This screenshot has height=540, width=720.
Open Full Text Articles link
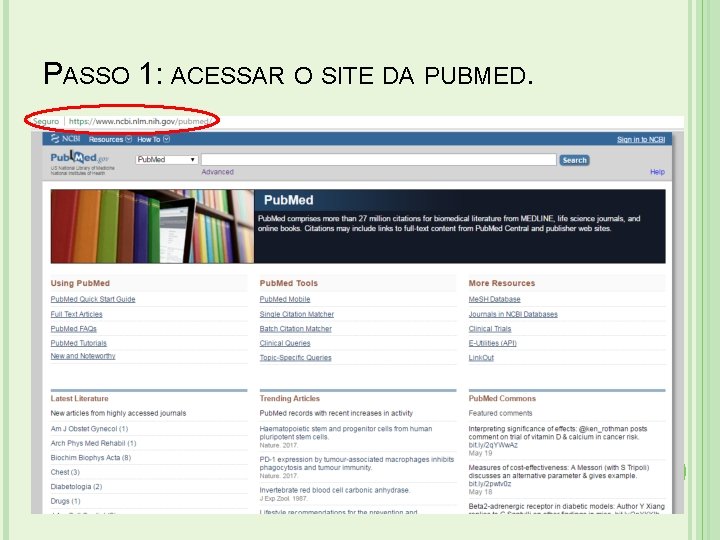pos(76,314)
